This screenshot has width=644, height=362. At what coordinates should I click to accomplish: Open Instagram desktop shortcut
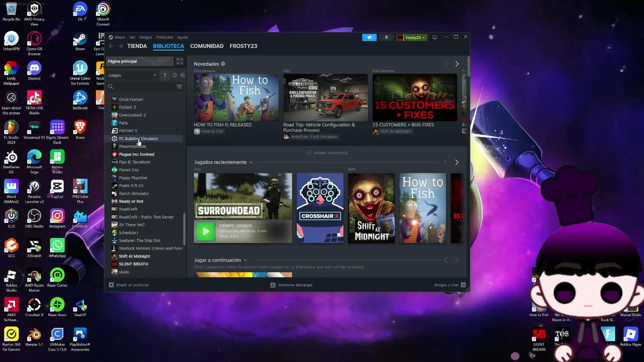(x=57, y=219)
